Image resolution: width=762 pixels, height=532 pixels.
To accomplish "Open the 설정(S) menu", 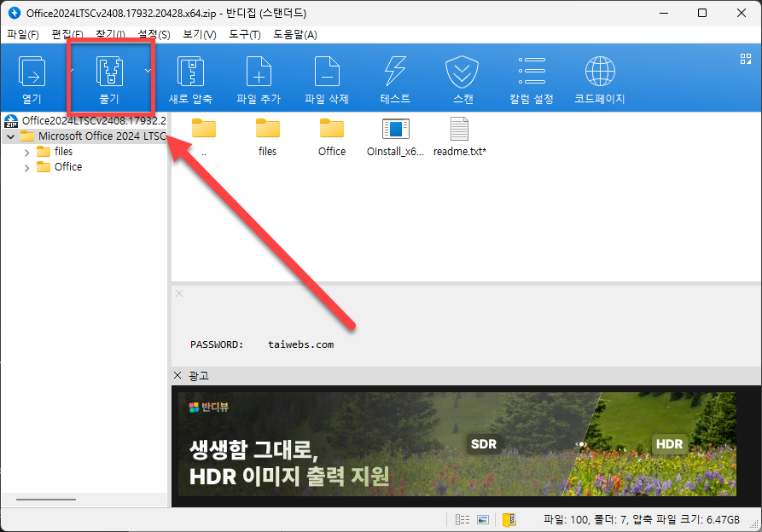I will pos(154,34).
